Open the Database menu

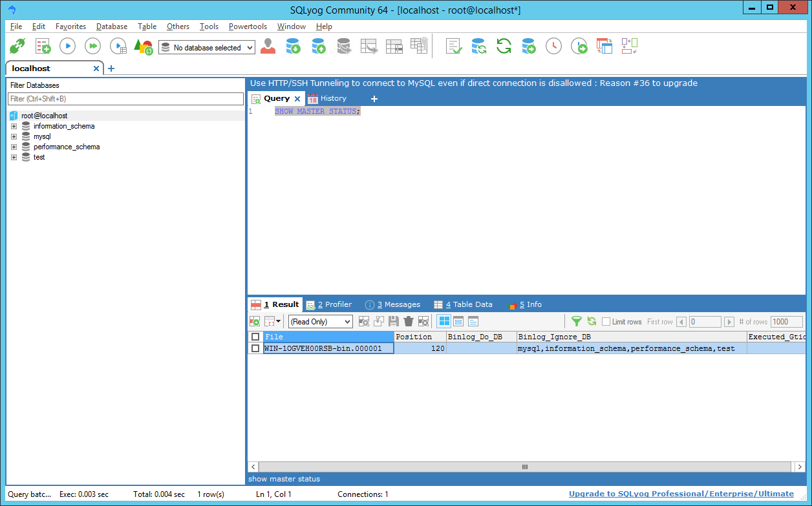coord(112,26)
